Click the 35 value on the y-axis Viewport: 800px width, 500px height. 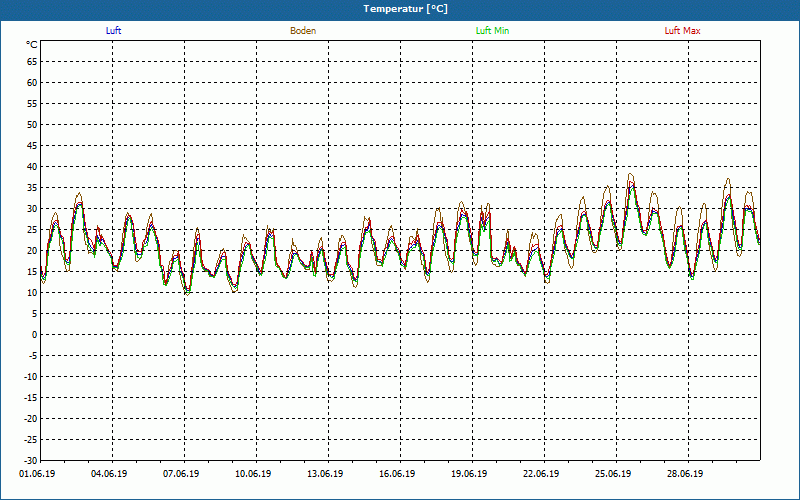pyautogui.click(x=32, y=188)
